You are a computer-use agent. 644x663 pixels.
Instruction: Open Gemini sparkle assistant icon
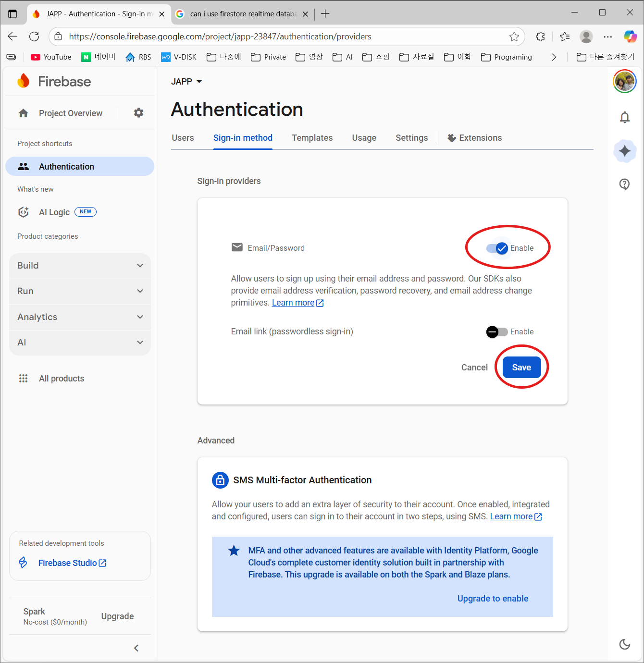(625, 151)
